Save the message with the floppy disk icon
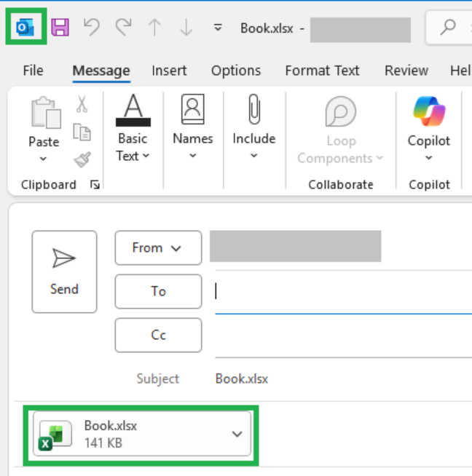 pyautogui.click(x=60, y=28)
